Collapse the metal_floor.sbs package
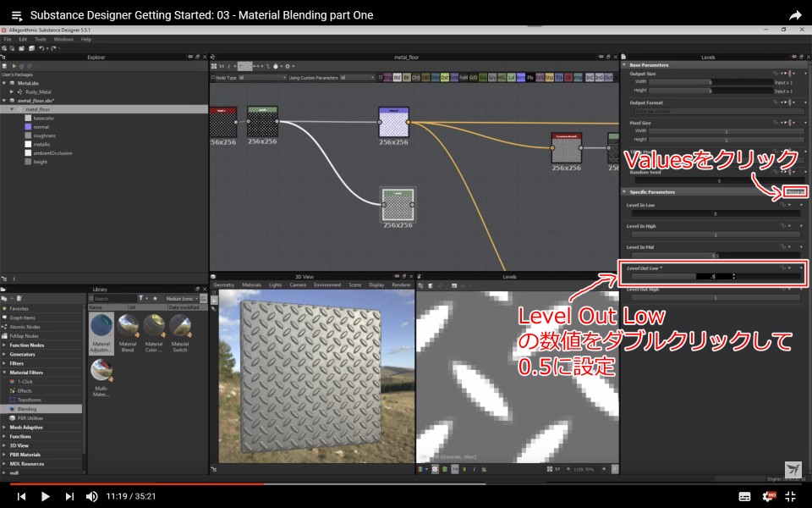Viewport: 812px width, 508px height. [4, 101]
